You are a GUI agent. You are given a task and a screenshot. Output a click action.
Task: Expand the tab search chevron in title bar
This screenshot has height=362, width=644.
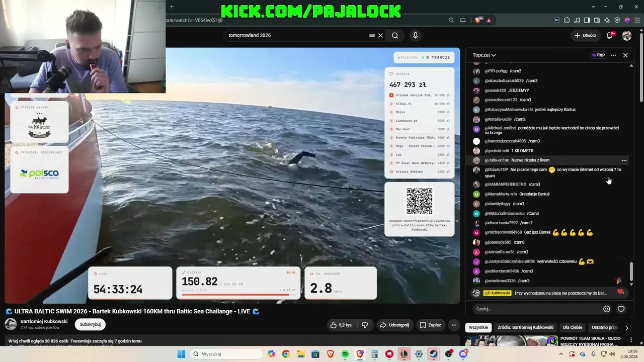(593, 7)
